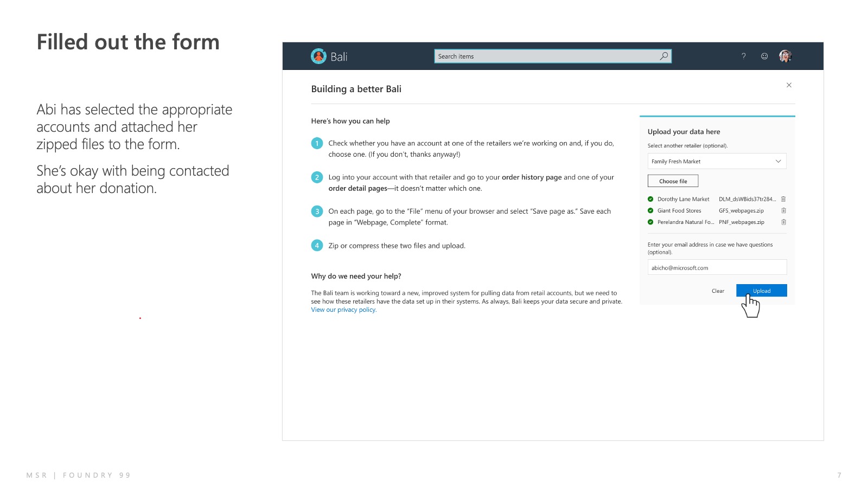868x488 pixels.
Task: Click the Why do we need your help heading
Action: pos(356,276)
